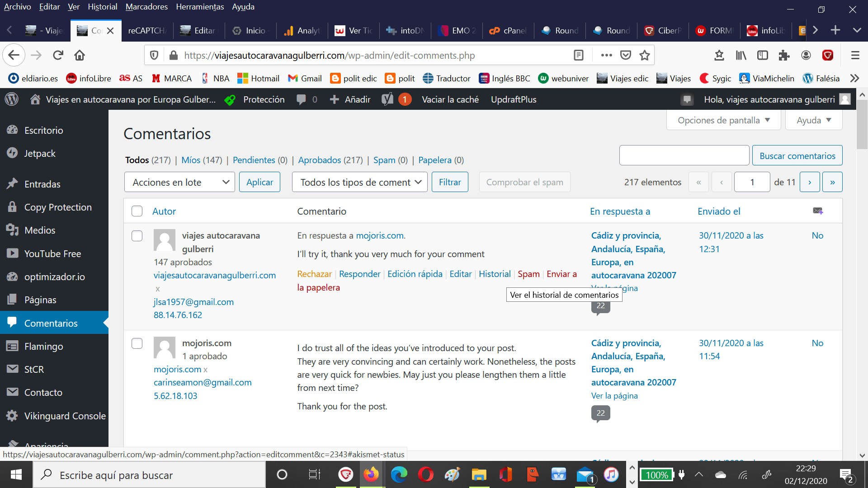The image size is (868, 488).
Task: Open the Firefox hamburger menu
Action: (855, 55)
